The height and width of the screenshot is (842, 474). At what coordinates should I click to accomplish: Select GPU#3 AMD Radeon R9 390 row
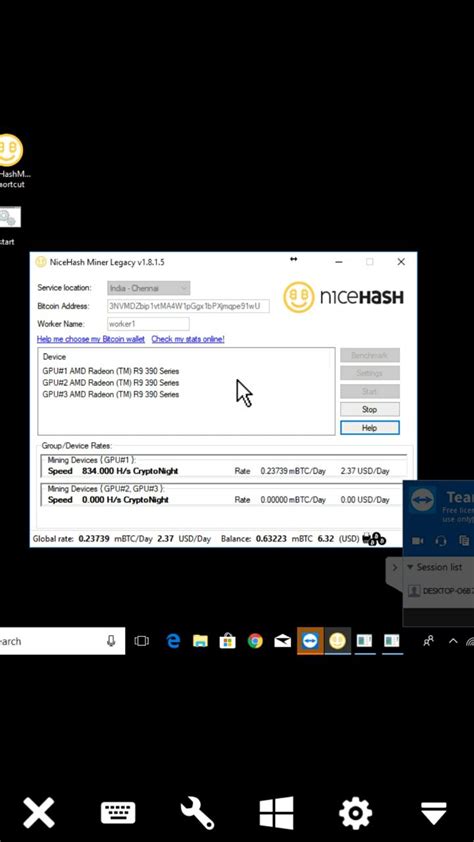(111, 395)
